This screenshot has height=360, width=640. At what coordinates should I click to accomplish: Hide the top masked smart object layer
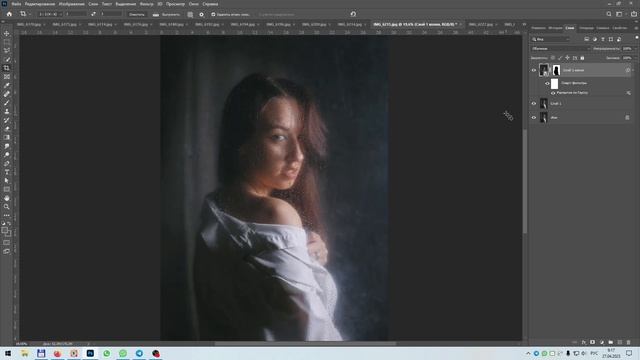point(533,70)
